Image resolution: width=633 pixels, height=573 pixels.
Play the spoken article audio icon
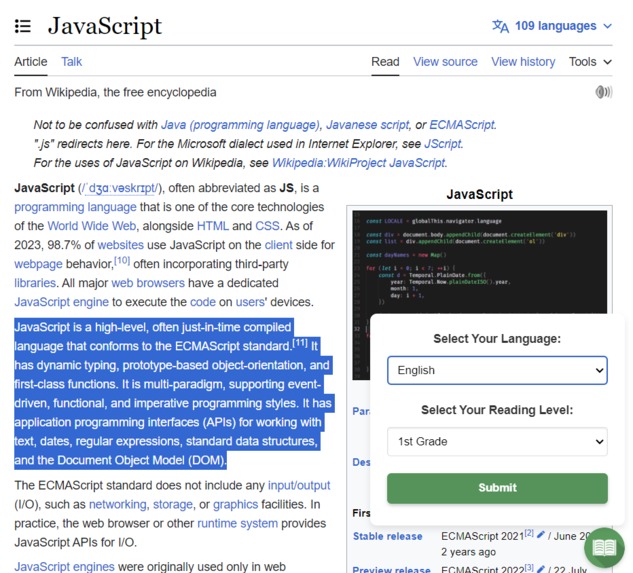[604, 92]
